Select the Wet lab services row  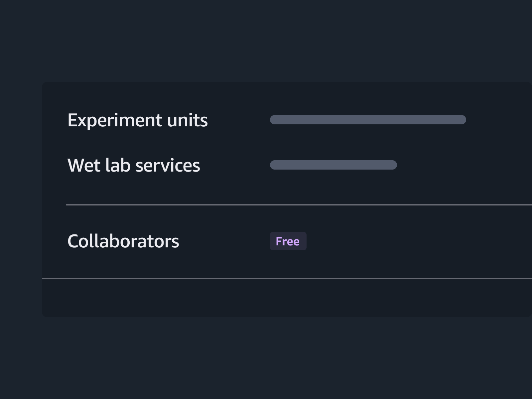point(233,165)
